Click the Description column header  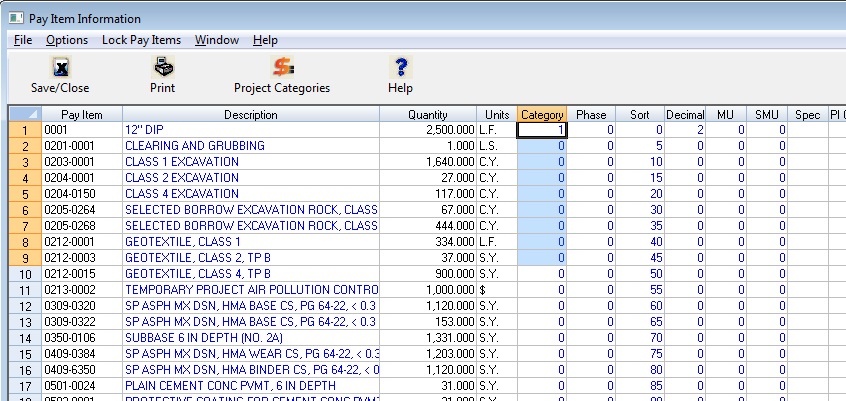tap(251, 114)
